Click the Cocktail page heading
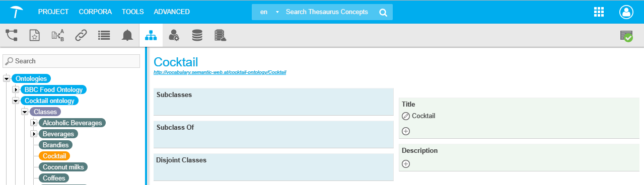The width and height of the screenshot is (644, 185). 176,62
